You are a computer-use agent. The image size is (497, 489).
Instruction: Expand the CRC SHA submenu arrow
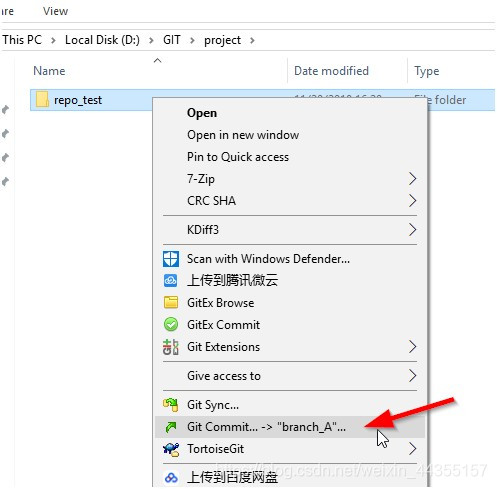[413, 201]
